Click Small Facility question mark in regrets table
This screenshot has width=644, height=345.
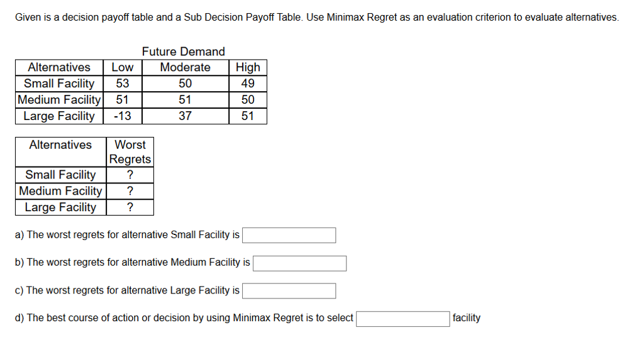coord(130,175)
